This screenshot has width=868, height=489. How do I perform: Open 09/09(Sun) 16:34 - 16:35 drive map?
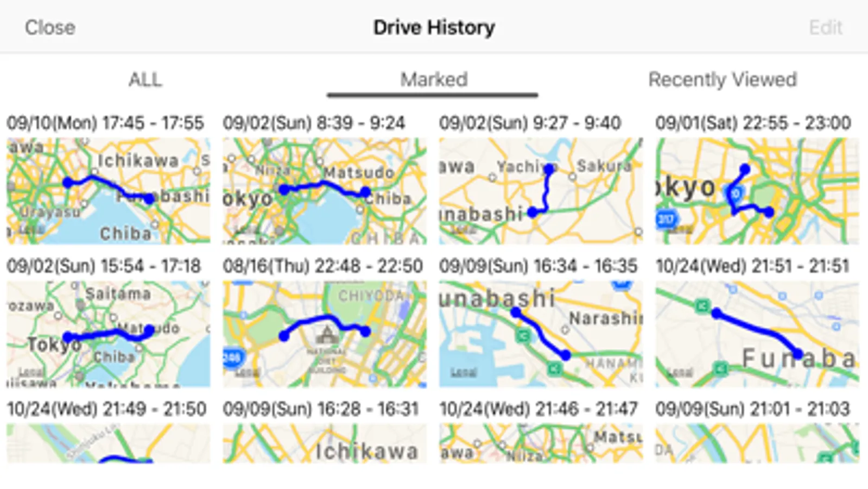[x=541, y=334]
